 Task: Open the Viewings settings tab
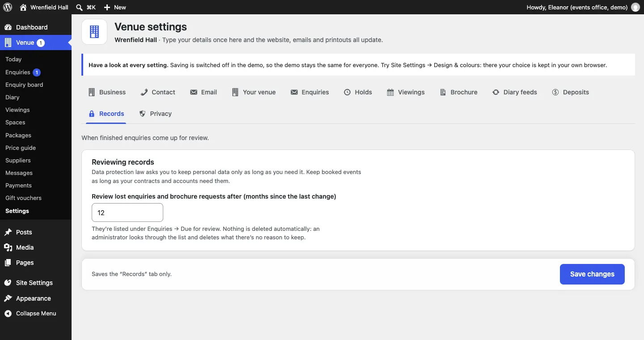pos(406,92)
